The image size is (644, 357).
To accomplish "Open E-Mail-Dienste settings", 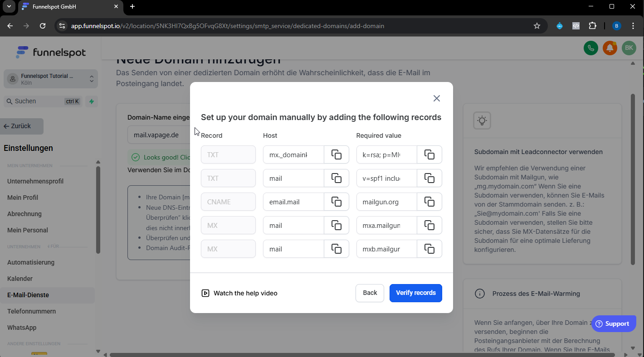I will pos(28,295).
